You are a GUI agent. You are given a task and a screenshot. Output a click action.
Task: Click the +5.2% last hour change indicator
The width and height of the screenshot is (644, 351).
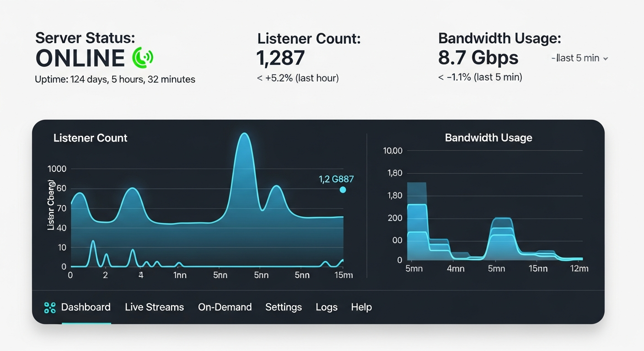[297, 78]
